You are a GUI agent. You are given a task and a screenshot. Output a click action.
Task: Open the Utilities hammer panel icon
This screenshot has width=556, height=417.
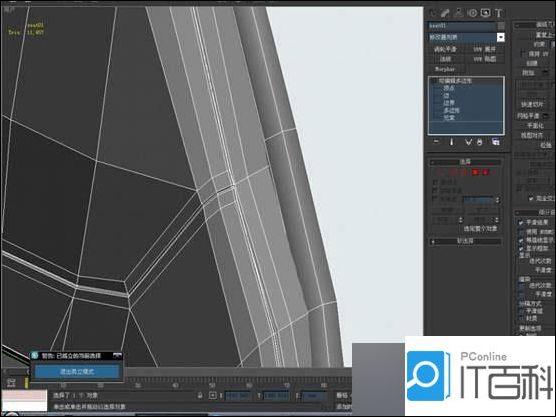point(499,13)
